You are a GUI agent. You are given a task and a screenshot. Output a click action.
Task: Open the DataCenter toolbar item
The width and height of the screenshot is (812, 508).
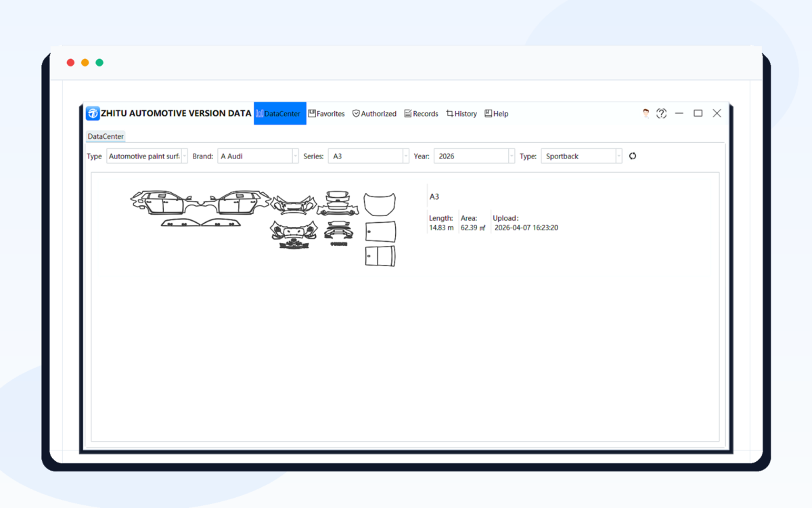(x=280, y=114)
